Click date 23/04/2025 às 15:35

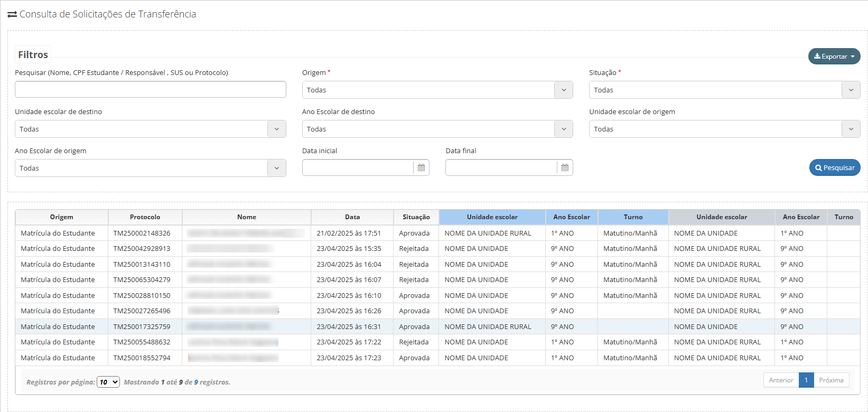click(349, 248)
